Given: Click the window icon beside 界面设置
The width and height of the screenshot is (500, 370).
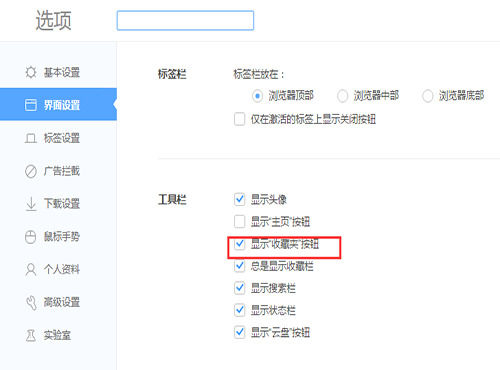Looking at the screenshot, I should [31, 105].
